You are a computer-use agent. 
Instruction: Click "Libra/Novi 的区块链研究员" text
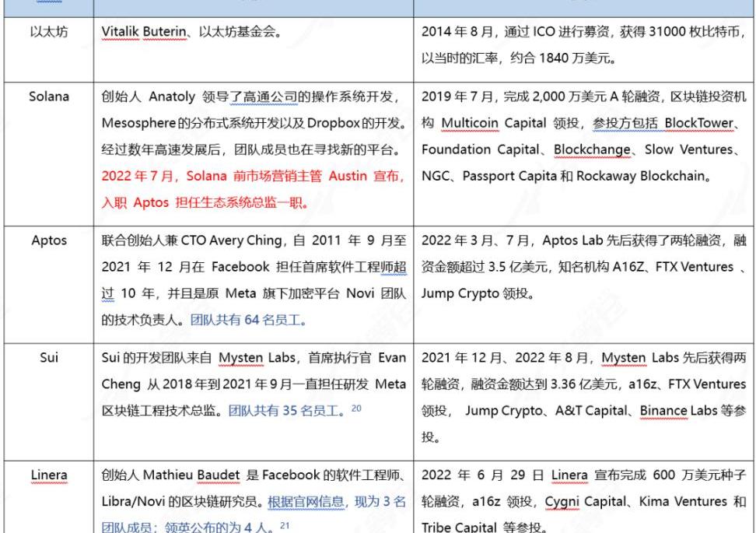tap(180, 502)
